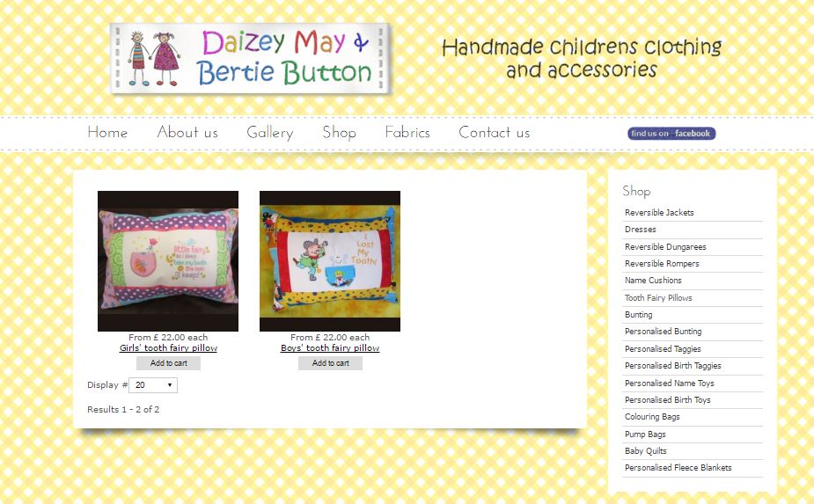
Task: Open the Boys' tooth fairy pillow image
Action: [330, 261]
